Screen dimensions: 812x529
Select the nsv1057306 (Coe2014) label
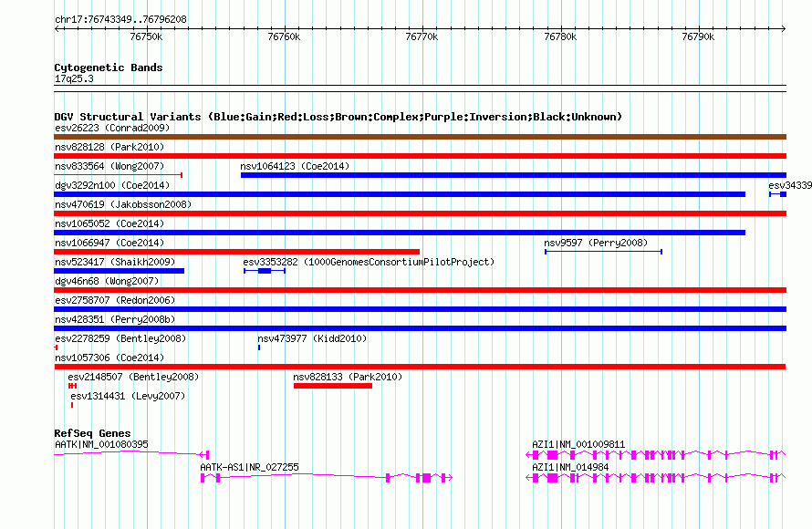pos(109,358)
